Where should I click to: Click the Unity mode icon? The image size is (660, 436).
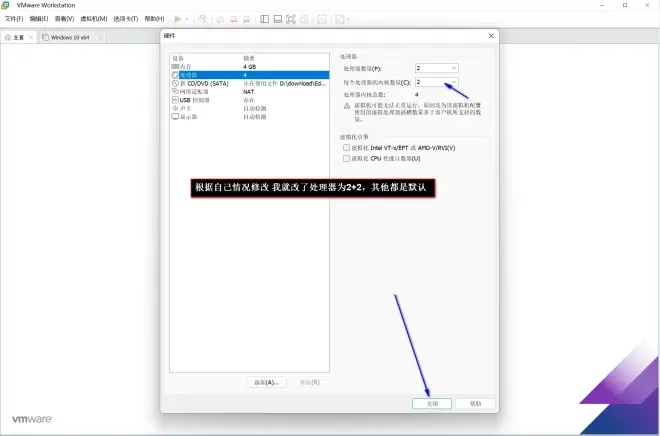coord(304,19)
